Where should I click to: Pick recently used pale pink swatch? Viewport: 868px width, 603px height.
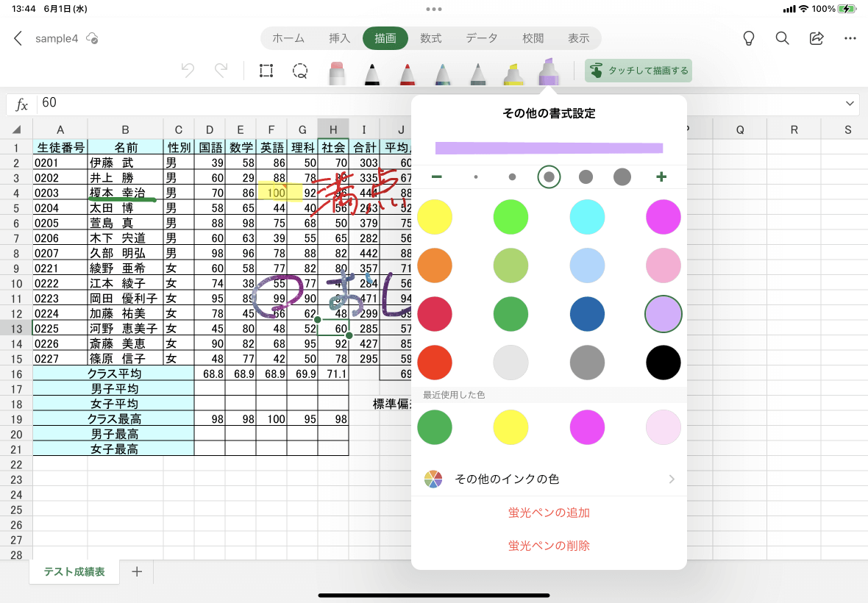coord(664,427)
